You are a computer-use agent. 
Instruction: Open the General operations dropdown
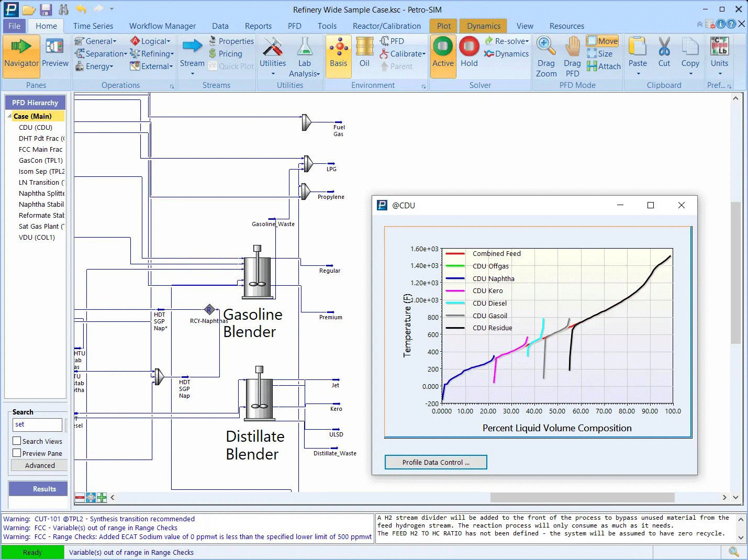[x=96, y=41]
